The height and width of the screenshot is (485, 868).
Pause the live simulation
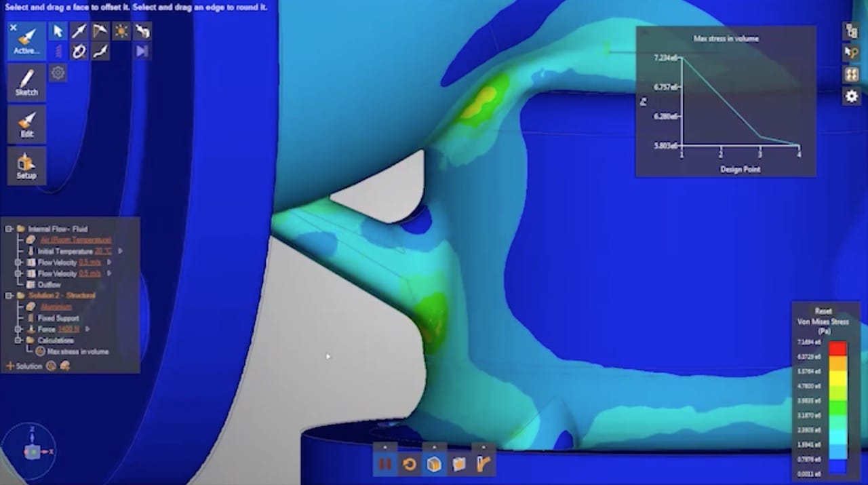click(384, 464)
